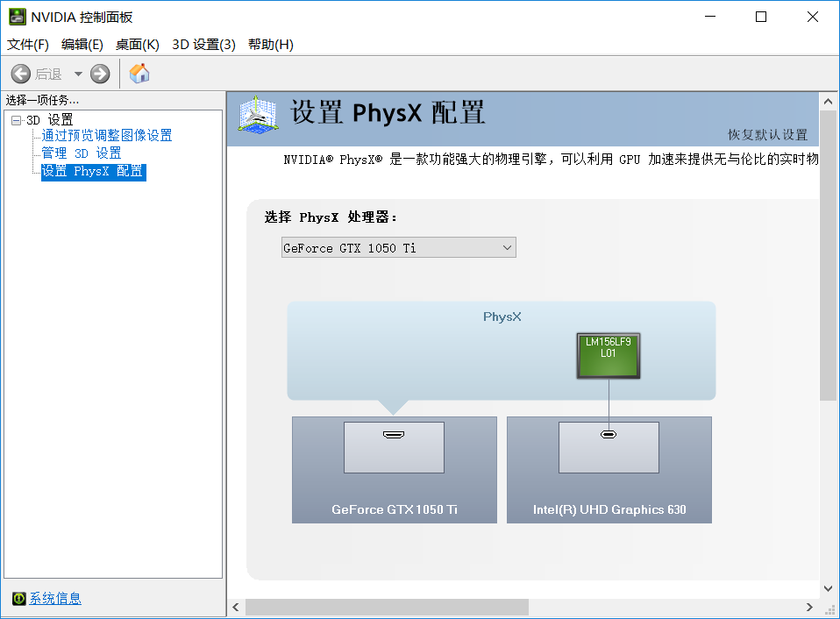Collapse the 3D 设置 tree node
The height and width of the screenshot is (619, 840).
[16, 120]
